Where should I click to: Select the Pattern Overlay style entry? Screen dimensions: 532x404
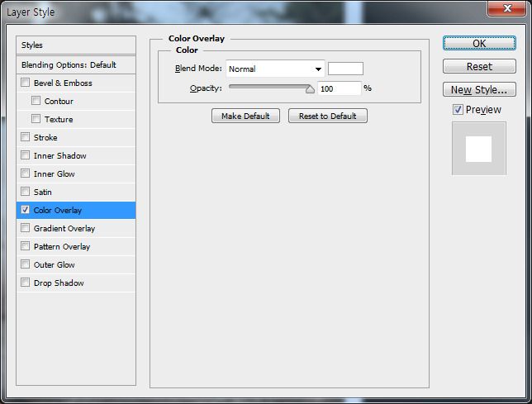(76, 246)
